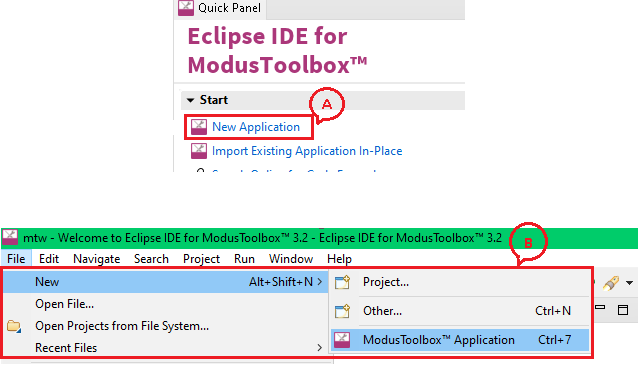The image size is (641, 371).
Task: Click the Eclipse window title bar icon
Action: click(x=10, y=237)
